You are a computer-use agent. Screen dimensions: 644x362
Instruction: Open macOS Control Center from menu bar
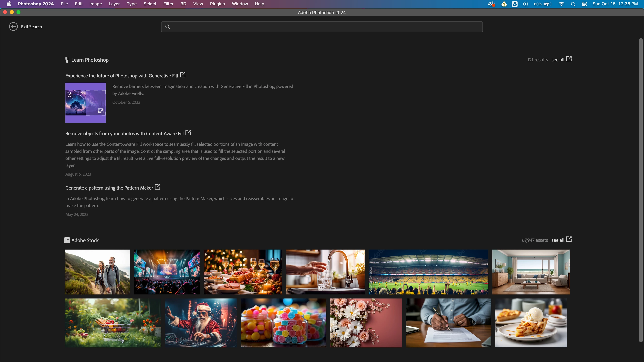[584, 4]
